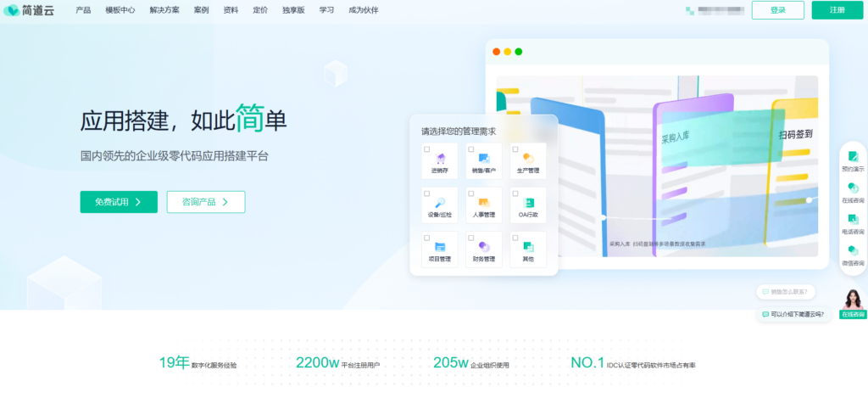The image size is (868, 398).
Task: Click the green 在线咨询 label under avatar
Action: click(853, 314)
